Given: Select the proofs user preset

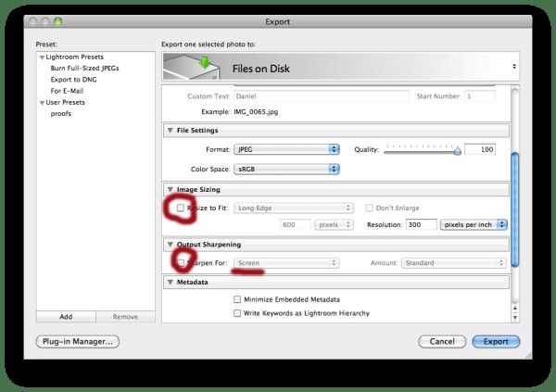Looking at the screenshot, I should (x=61, y=113).
